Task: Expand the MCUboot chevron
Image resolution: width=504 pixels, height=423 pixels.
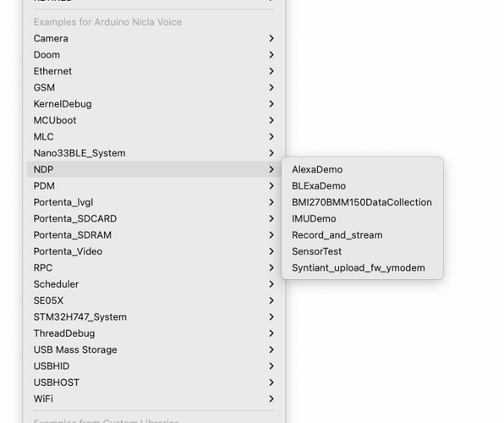Action: (x=271, y=120)
